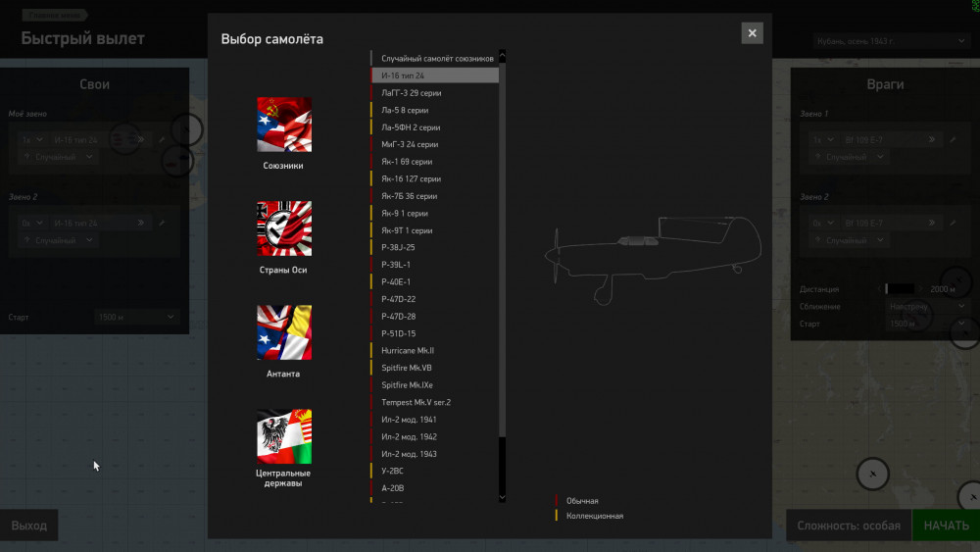Click the aircraft list scroll-down arrow
This screenshot has height=552, width=980.
coord(502,498)
